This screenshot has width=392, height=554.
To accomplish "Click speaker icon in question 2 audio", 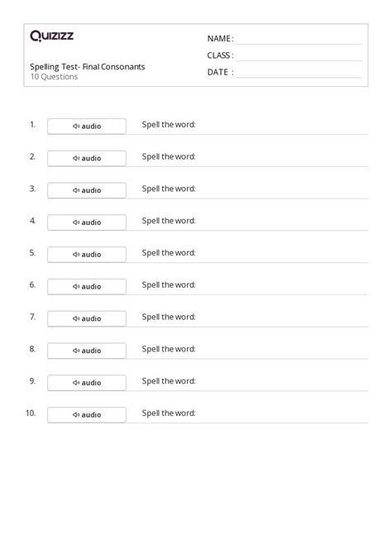I will point(76,158).
